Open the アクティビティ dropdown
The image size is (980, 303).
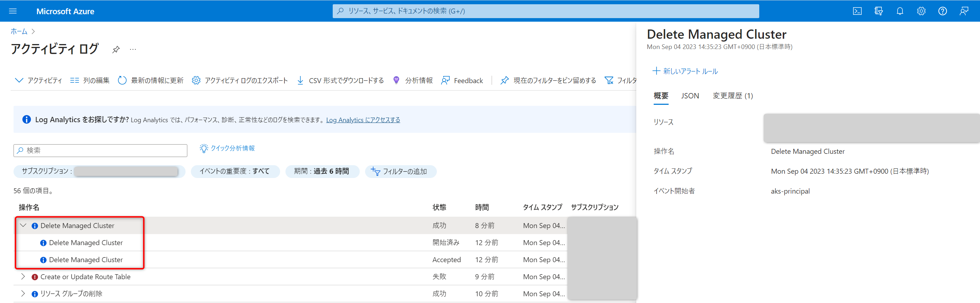[38, 81]
